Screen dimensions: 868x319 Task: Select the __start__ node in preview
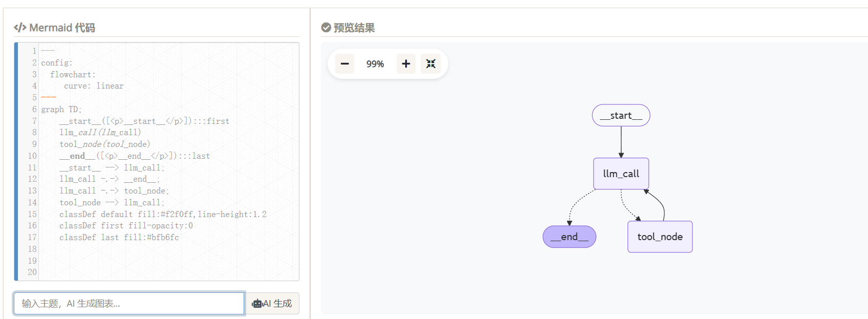[x=621, y=116]
